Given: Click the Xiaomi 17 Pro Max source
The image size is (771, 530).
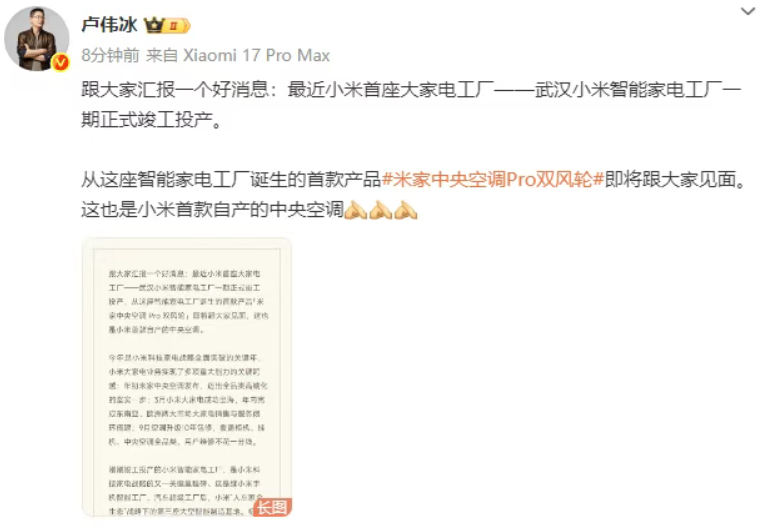Looking at the screenshot, I should [x=256, y=55].
